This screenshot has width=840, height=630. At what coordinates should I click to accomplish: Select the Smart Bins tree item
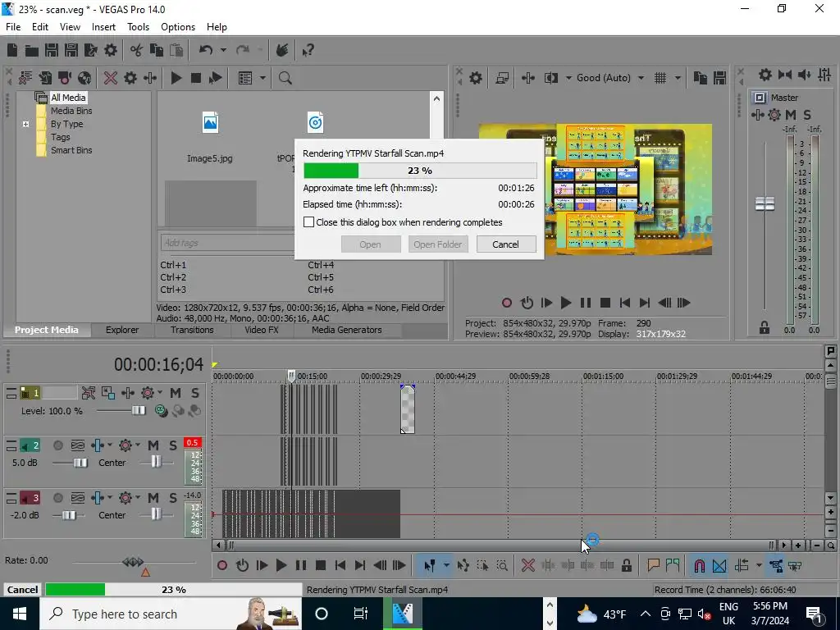click(x=71, y=151)
